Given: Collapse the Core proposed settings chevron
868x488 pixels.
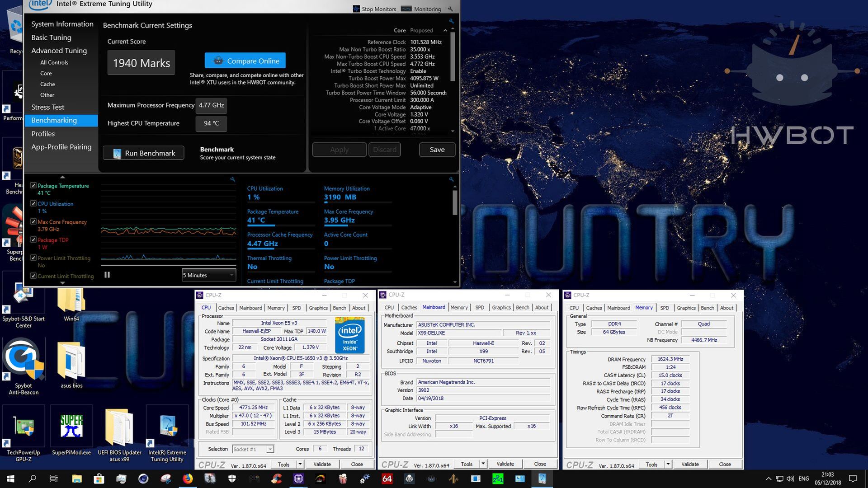Looking at the screenshot, I should (x=445, y=30).
